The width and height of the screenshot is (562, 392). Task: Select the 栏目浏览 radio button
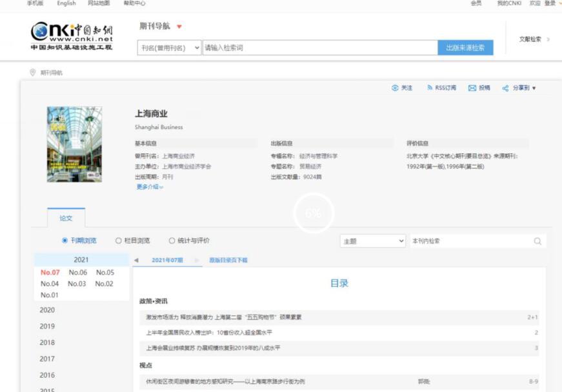coord(118,240)
